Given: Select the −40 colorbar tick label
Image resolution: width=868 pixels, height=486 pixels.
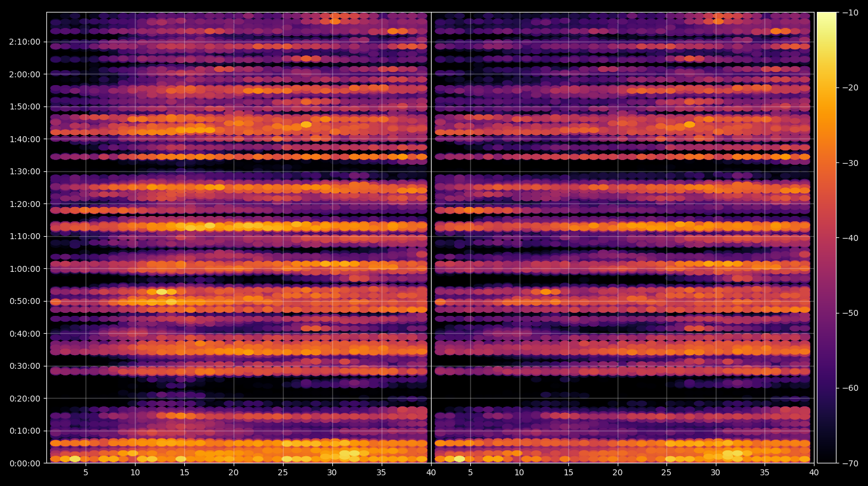Looking at the screenshot, I should point(850,238).
